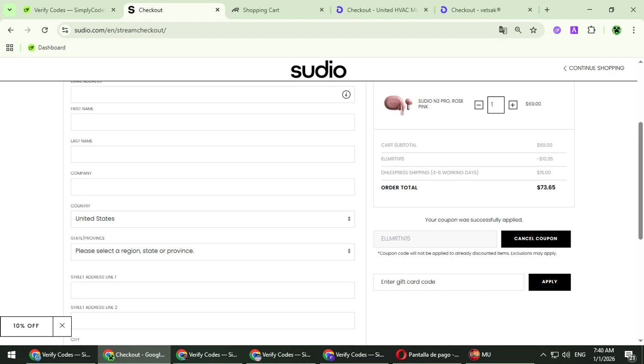The height and width of the screenshot is (364, 644).
Task: Click the DHLEXPRESS shipping line
Action: (x=474, y=173)
